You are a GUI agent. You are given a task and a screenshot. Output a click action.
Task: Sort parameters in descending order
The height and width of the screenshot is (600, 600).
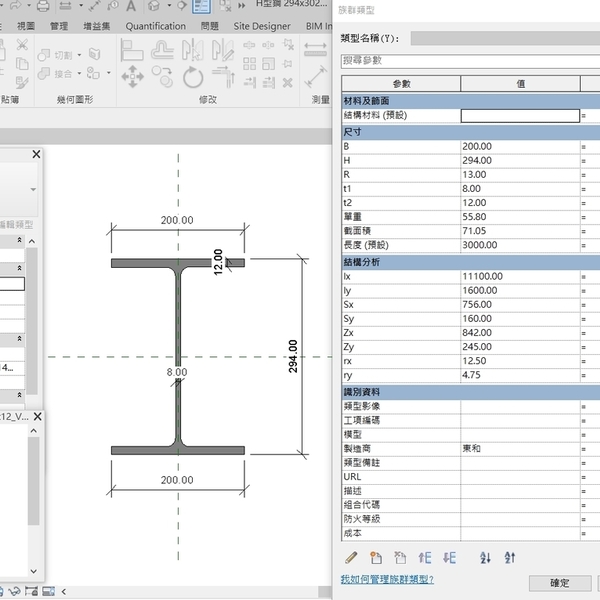click(510, 557)
